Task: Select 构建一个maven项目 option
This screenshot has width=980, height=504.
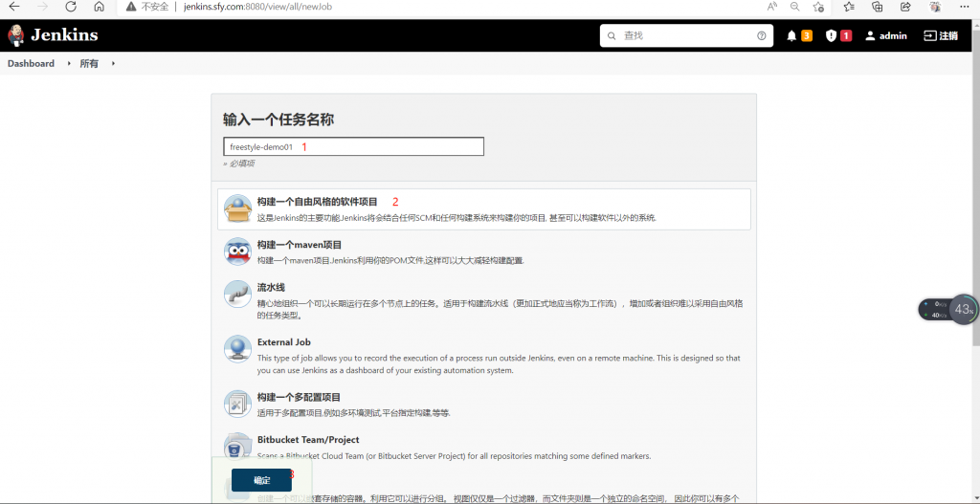Action: click(x=483, y=252)
